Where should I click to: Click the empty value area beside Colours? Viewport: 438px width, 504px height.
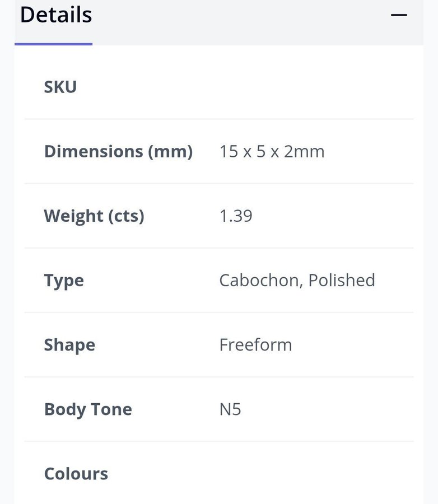(314, 473)
